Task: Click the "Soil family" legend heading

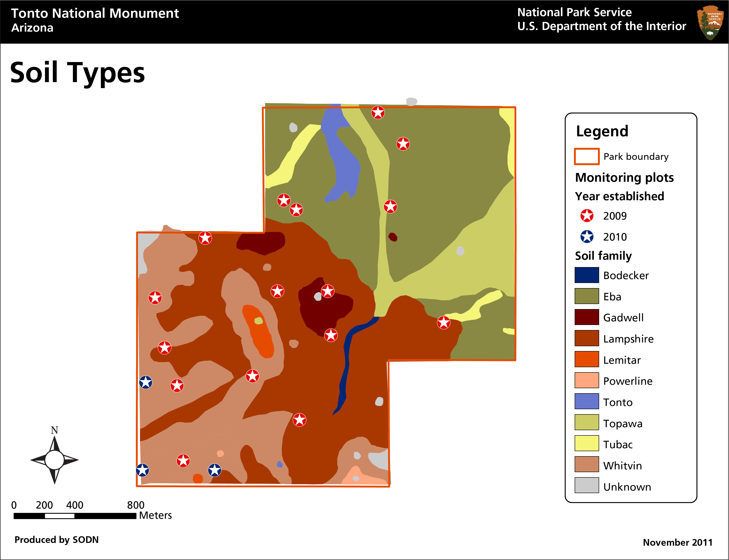Action: (603, 256)
